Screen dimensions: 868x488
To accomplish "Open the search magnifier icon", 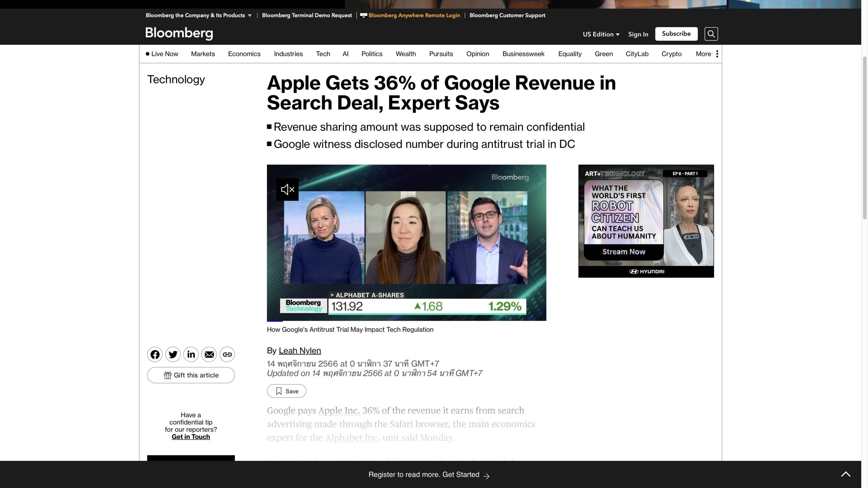I will coord(711,34).
